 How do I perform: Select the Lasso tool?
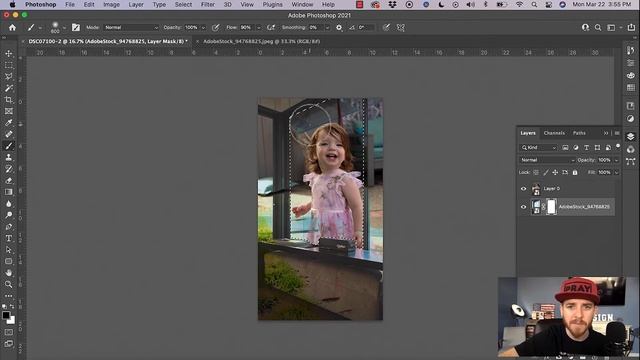pyautogui.click(x=9, y=76)
